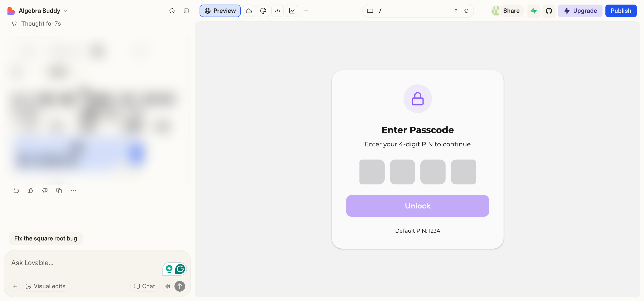Select the Preview tab

(220, 11)
